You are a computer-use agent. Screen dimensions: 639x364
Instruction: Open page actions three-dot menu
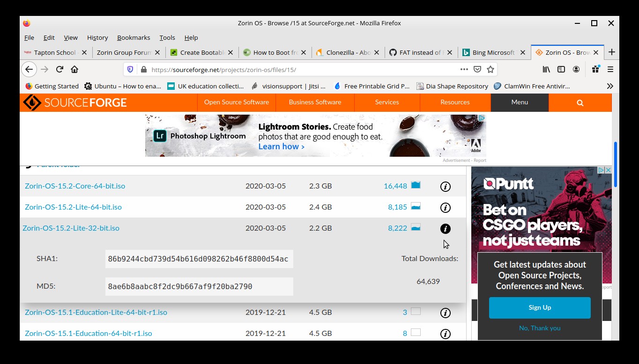[464, 69]
